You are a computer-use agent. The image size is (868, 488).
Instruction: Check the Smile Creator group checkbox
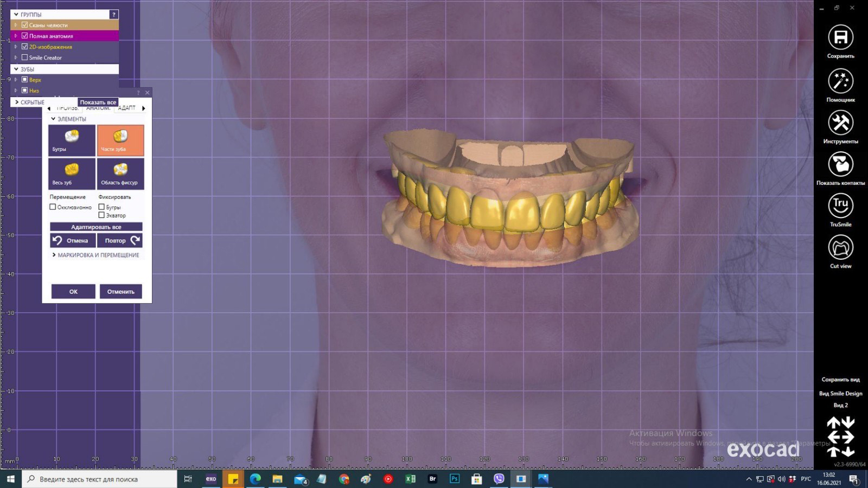(x=24, y=57)
